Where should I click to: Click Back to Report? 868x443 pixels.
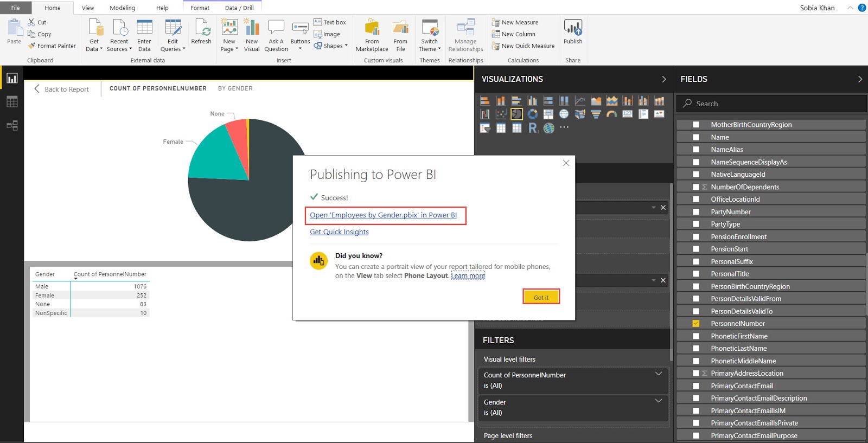click(x=61, y=89)
